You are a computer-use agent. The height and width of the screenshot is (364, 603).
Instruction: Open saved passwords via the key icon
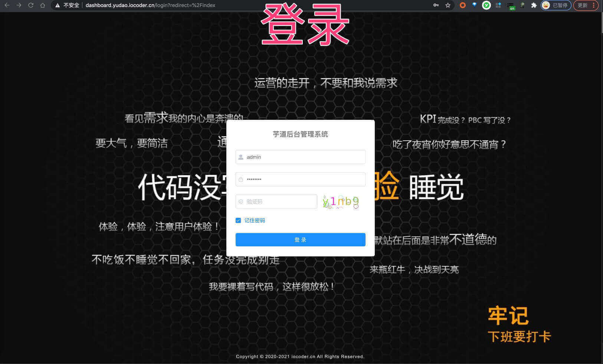coord(436,5)
